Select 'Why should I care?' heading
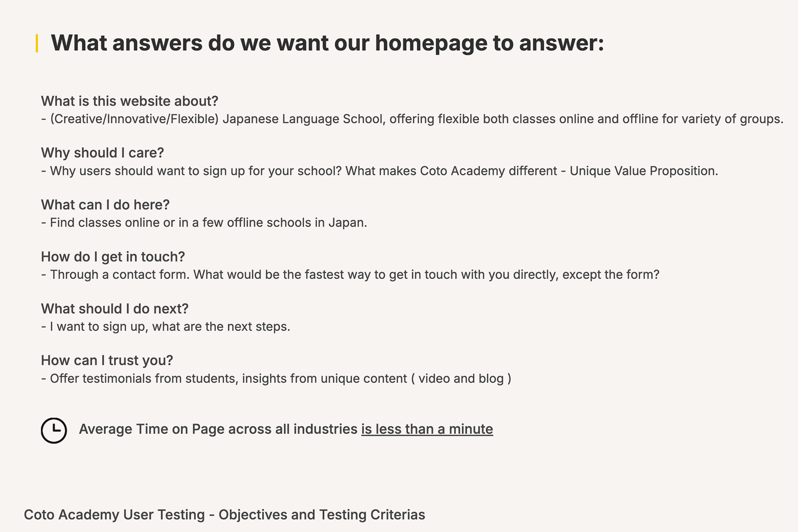The image size is (798, 532). [x=103, y=153]
